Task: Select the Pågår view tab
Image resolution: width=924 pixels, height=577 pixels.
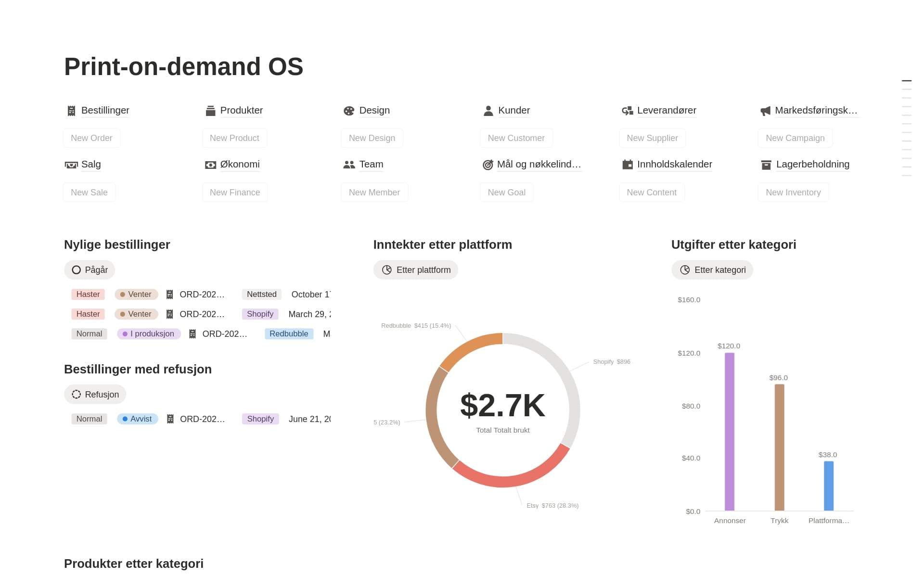Action: coord(90,270)
